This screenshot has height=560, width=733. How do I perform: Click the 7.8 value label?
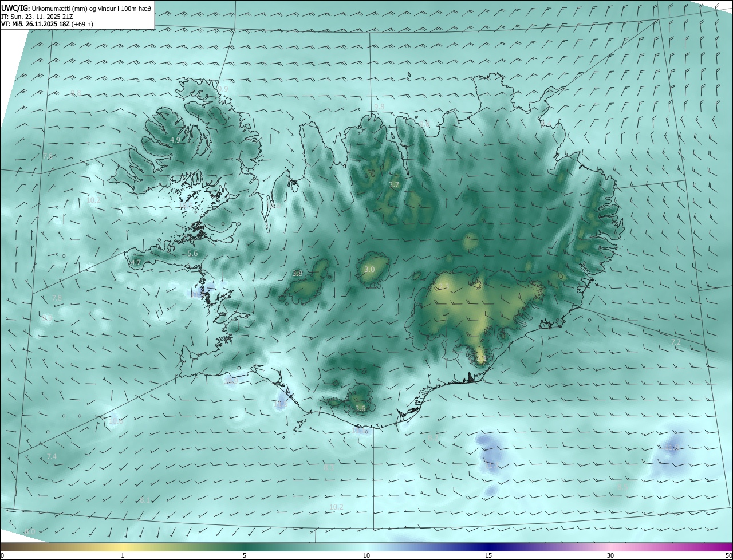(x=57, y=298)
